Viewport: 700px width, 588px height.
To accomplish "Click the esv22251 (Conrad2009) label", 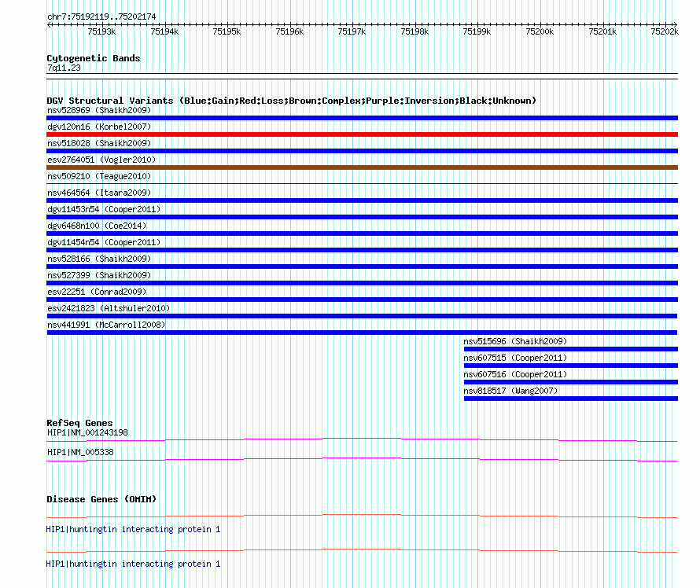I will 97,292.
